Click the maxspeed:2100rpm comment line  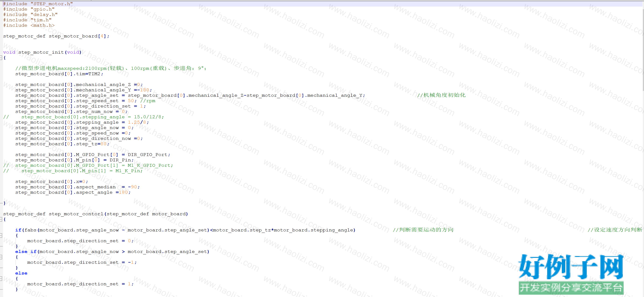(111, 68)
